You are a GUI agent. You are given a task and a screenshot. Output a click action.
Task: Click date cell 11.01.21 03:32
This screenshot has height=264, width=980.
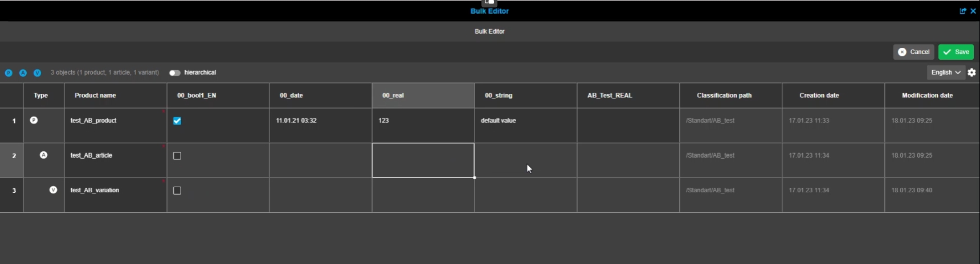pyautogui.click(x=321, y=126)
